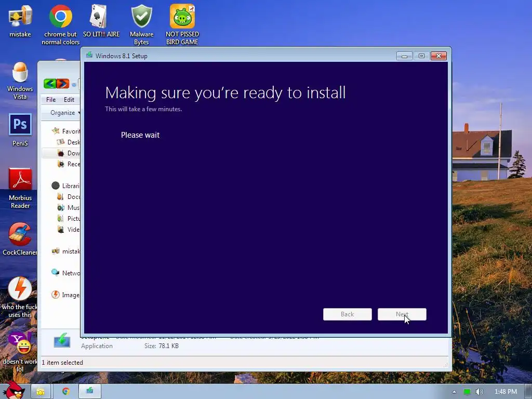Click the Windows 8.1 Setup title icon

(x=89, y=55)
